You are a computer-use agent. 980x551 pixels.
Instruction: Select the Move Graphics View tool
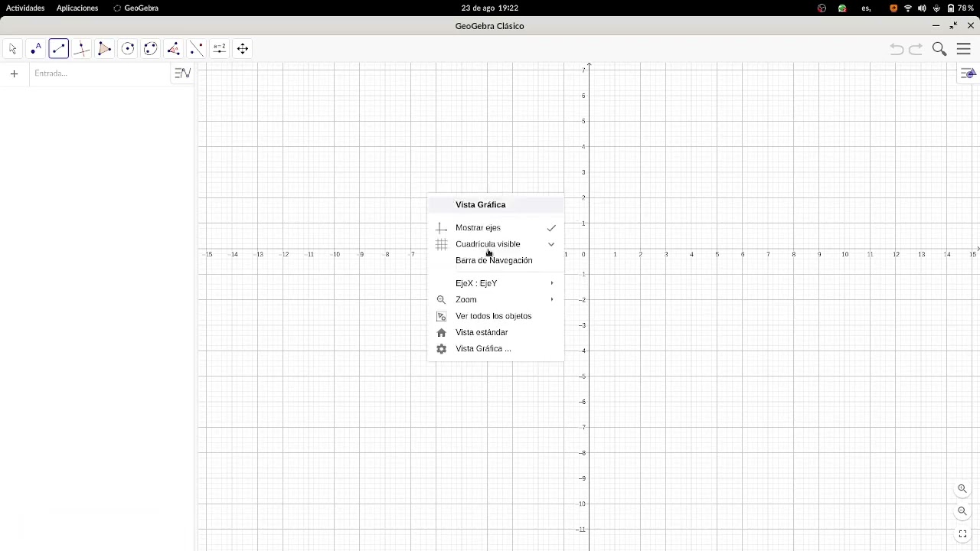[x=243, y=49]
